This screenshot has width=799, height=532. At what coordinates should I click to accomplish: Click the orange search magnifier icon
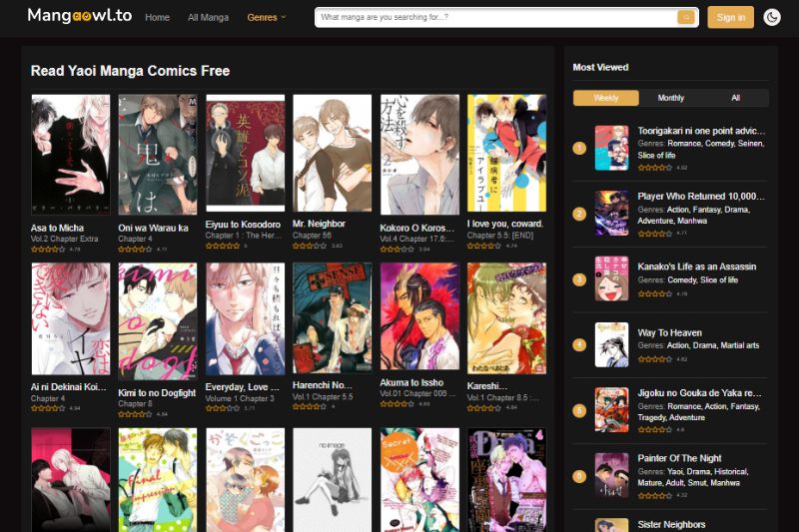click(x=686, y=17)
